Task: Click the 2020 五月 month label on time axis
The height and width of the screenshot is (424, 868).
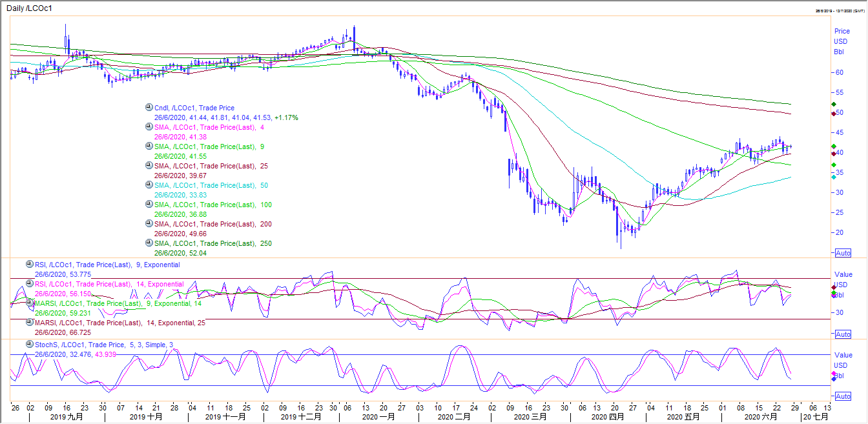Action: [683, 417]
